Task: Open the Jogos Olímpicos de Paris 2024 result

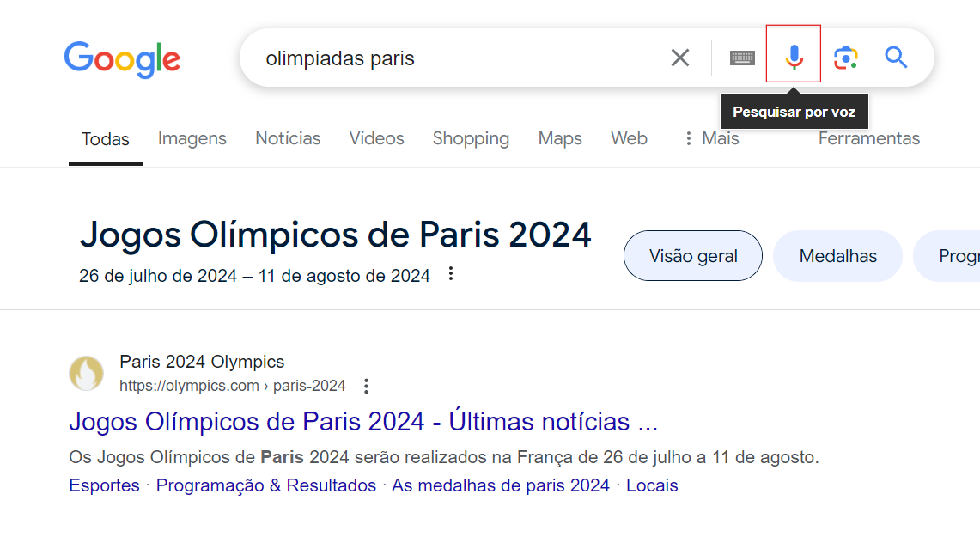Action: (x=363, y=421)
